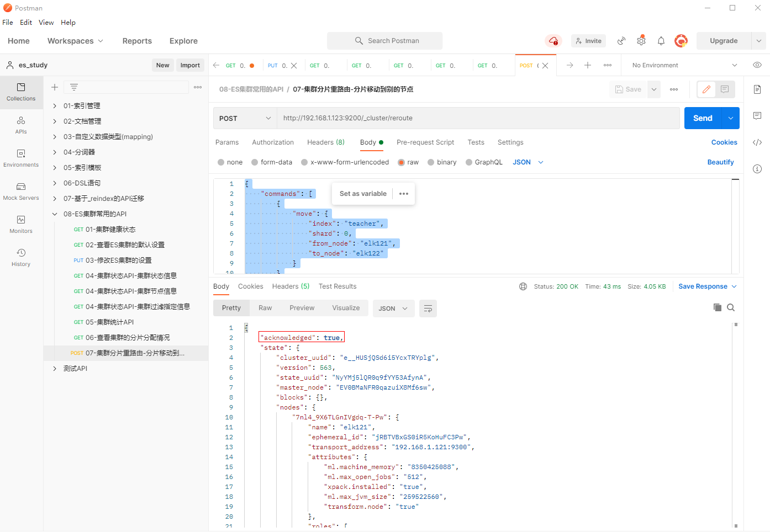Open the Help menu
The width and height of the screenshot is (770, 532).
[68, 23]
